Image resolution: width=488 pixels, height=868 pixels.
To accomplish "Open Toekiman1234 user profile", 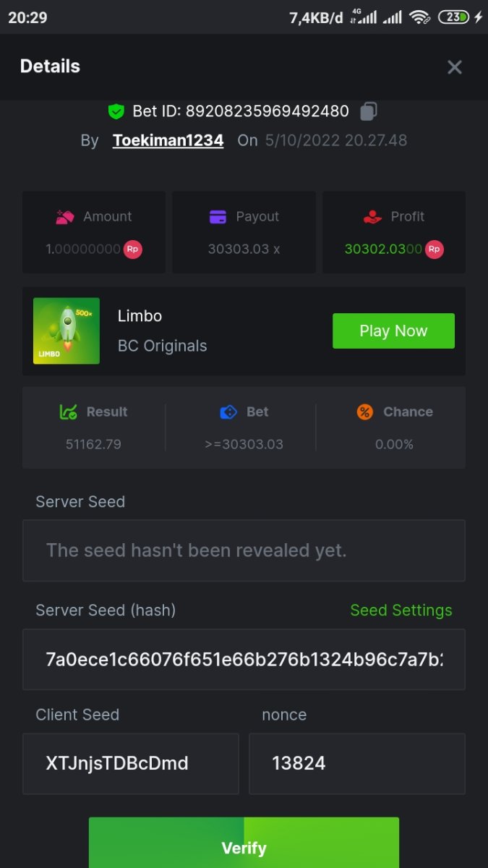I will (x=168, y=140).
